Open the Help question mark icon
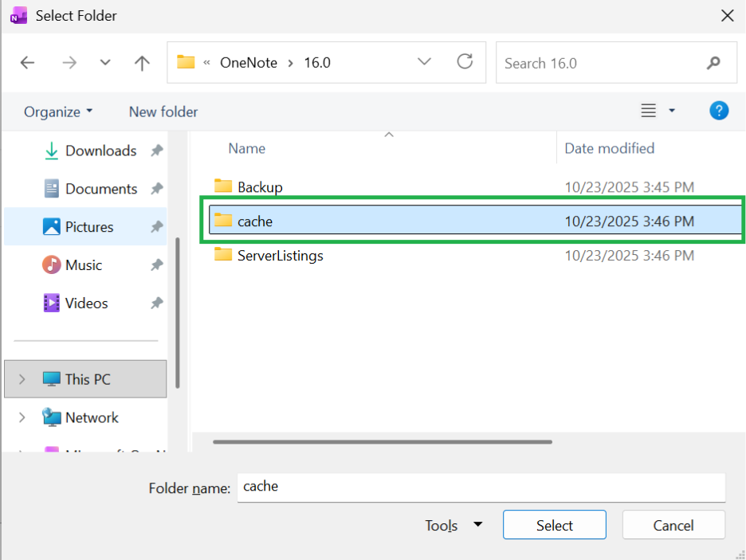Image resolution: width=746 pixels, height=560 pixels. tap(719, 111)
